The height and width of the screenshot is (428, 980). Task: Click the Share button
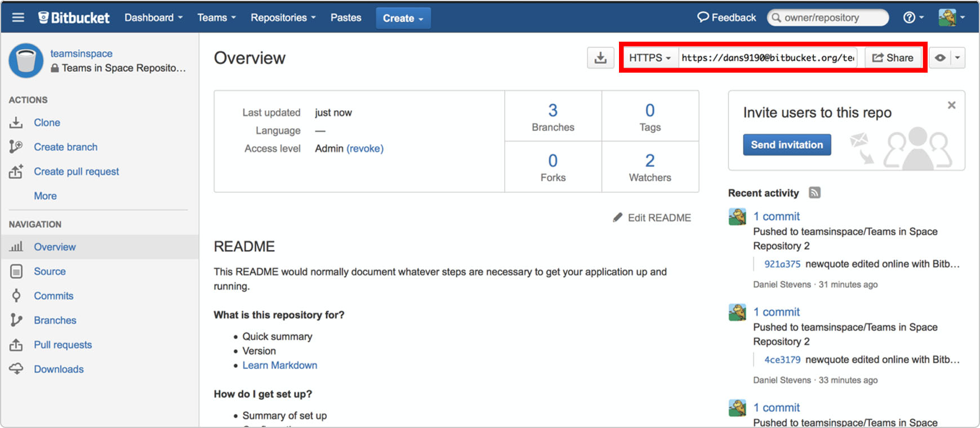pyautogui.click(x=893, y=57)
